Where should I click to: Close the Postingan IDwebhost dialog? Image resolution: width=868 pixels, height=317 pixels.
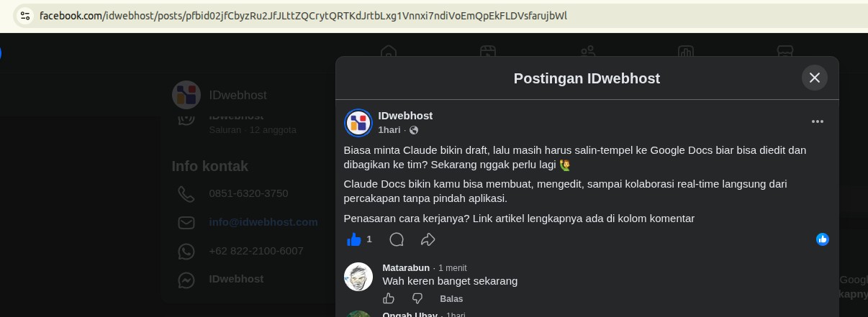[x=815, y=78]
